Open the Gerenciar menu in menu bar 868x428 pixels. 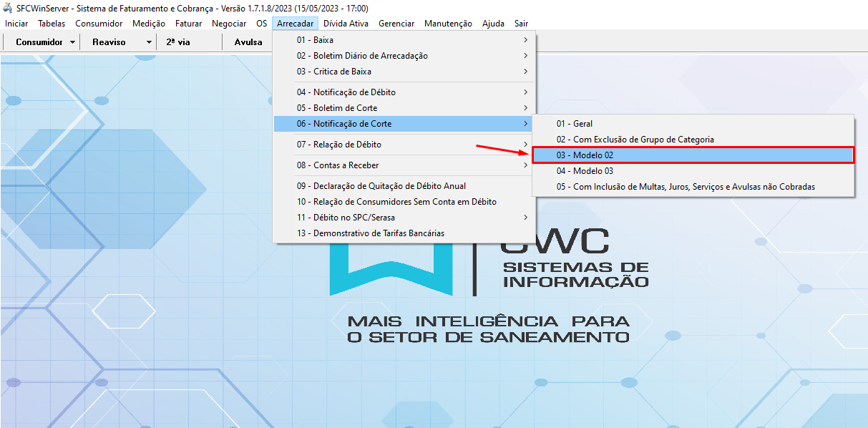(396, 24)
